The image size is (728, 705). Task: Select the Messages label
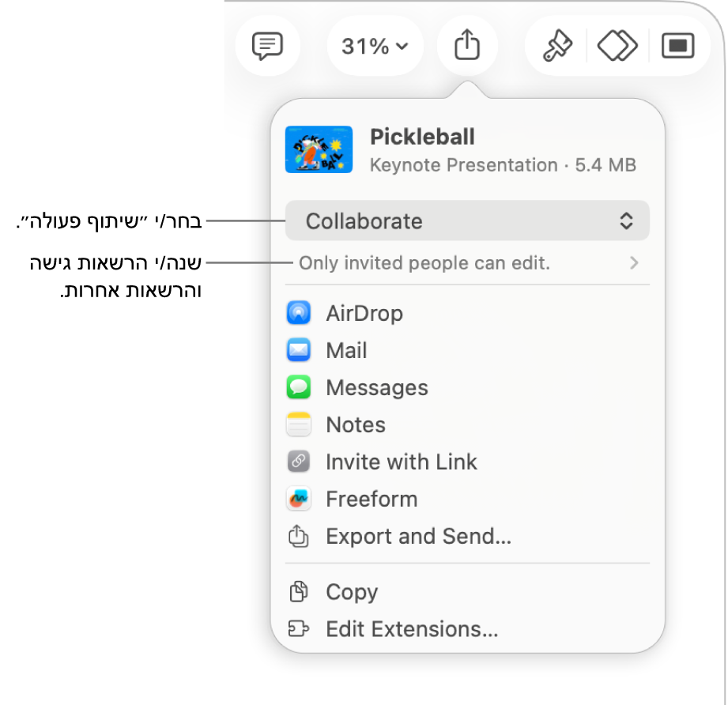point(377,387)
